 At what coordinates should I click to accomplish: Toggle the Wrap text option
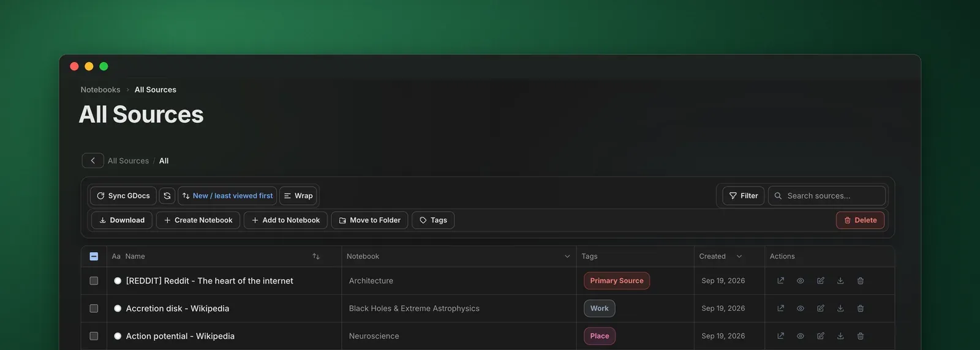pyautogui.click(x=298, y=196)
